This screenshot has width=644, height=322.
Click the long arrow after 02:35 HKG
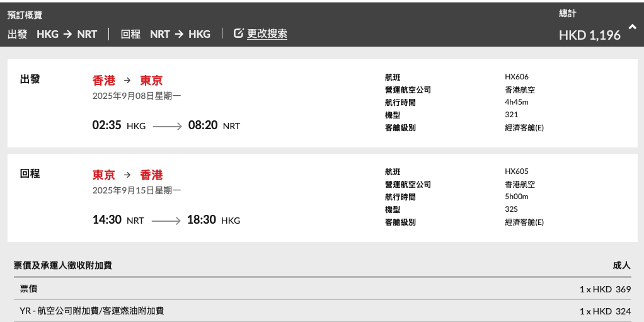[167, 127]
